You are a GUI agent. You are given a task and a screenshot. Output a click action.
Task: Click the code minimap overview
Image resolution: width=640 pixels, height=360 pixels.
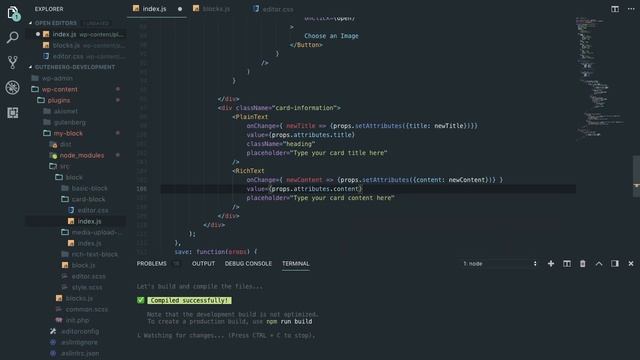tap(599, 78)
